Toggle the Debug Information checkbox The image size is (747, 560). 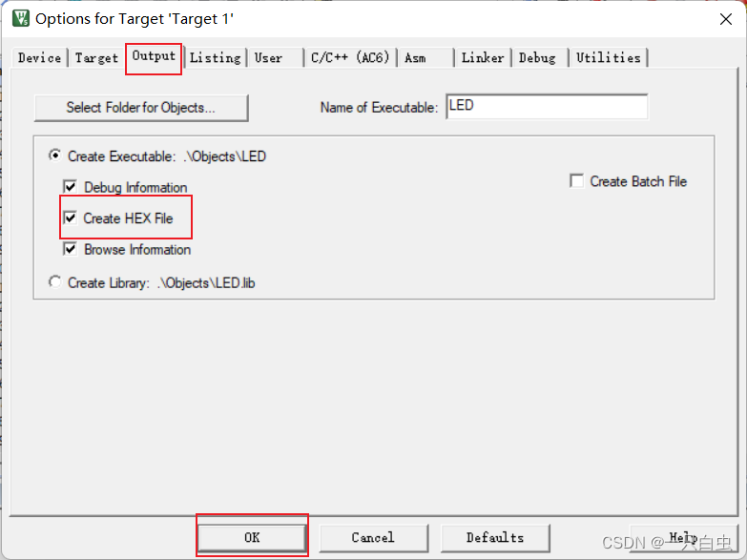tap(70, 186)
